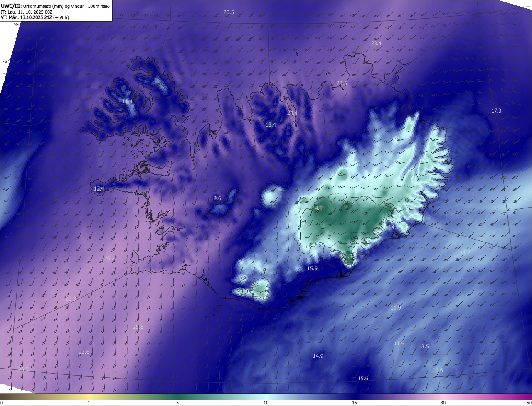Screen dimensions: 532x406
Task: Click the 15.6 value label
Action: tap(363, 379)
